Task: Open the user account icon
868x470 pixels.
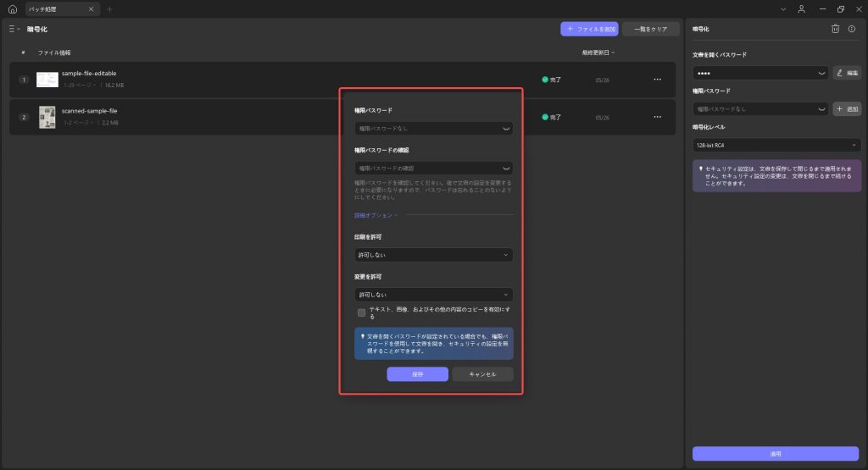Action: pyautogui.click(x=802, y=8)
